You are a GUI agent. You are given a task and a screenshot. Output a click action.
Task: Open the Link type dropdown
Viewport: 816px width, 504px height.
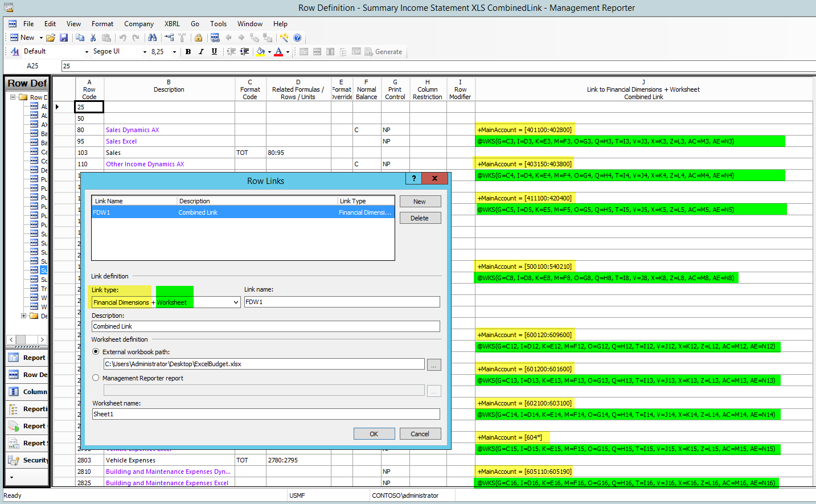(x=236, y=302)
